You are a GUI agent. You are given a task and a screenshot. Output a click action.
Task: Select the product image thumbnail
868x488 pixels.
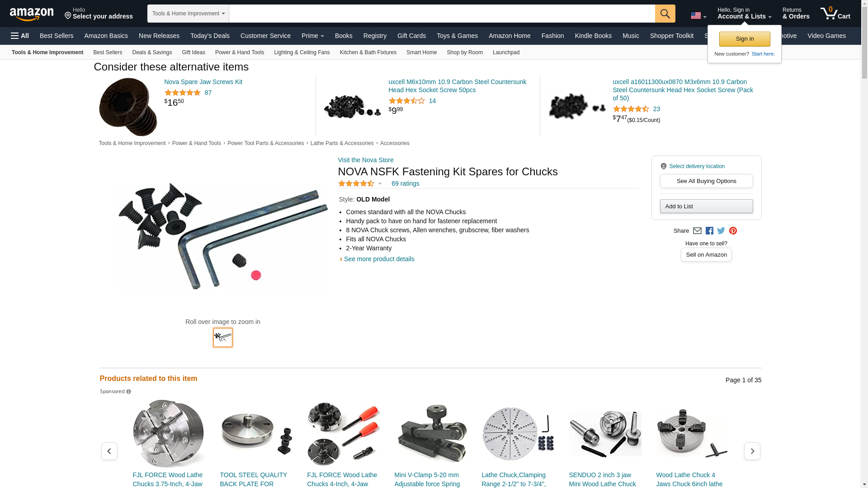coord(223,338)
